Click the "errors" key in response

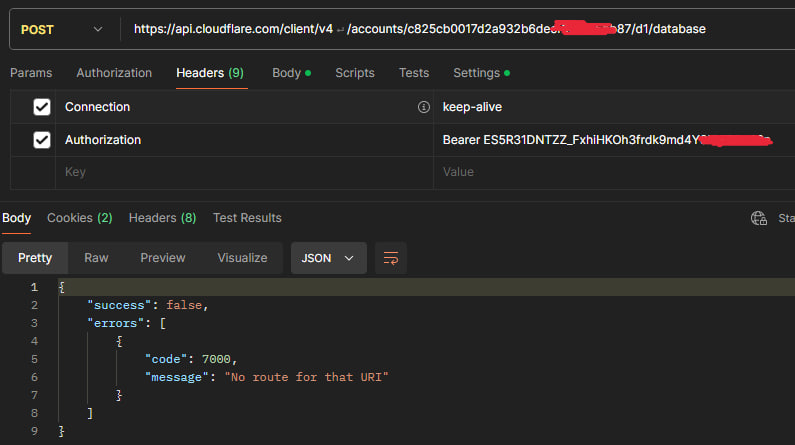click(x=116, y=323)
